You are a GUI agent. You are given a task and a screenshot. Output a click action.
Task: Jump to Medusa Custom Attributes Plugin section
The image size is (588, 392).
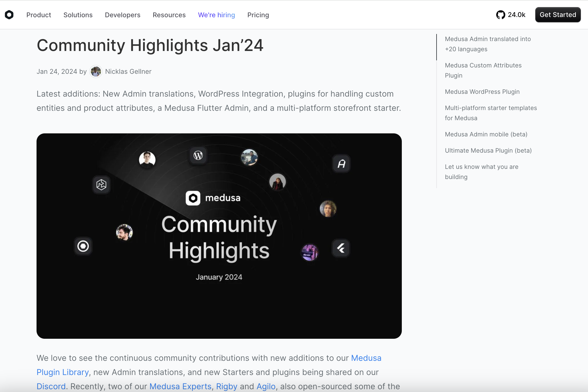pyautogui.click(x=483, y=70)
